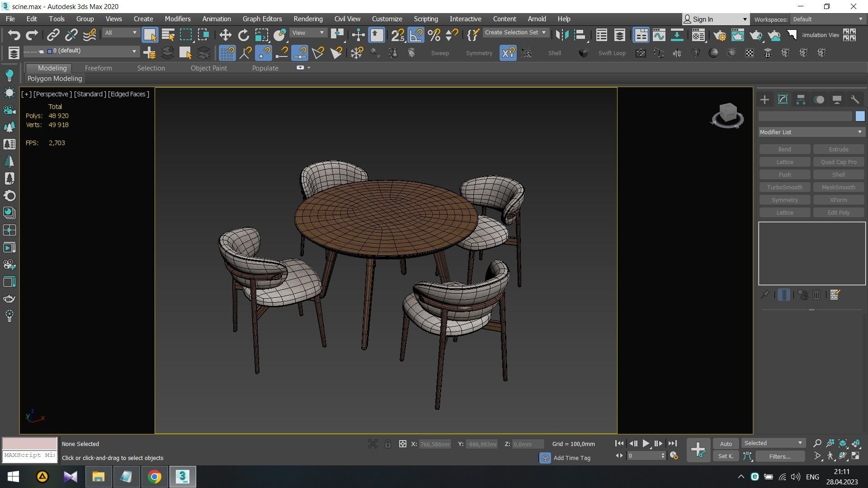Click the Maximize Viewport Toggle icon
The width and height of the screenshot is (868, 488).
856,456
